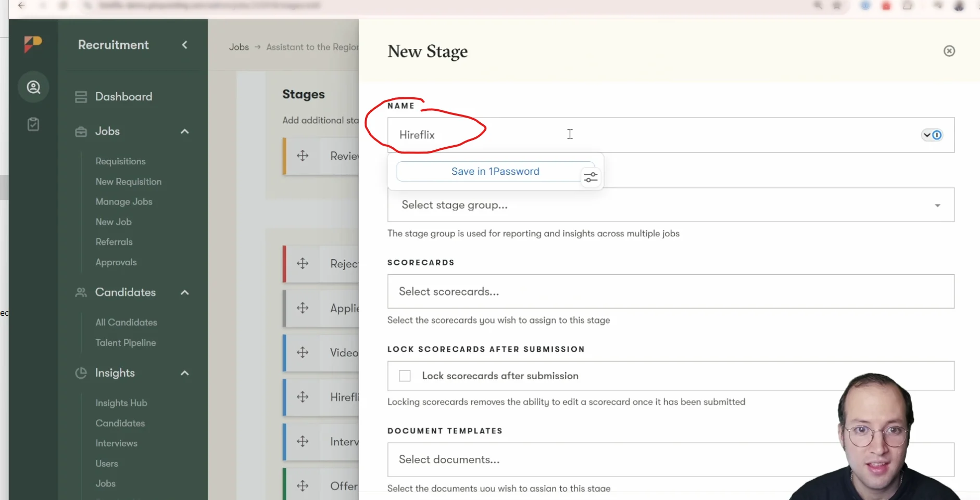Open 1Password popup settings sliders icon

(590, 177)
